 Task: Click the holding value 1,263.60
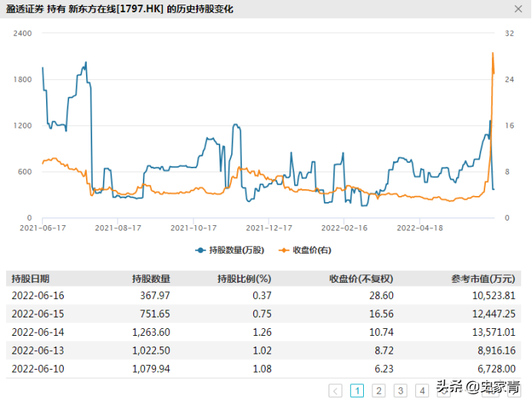(151, 332)
